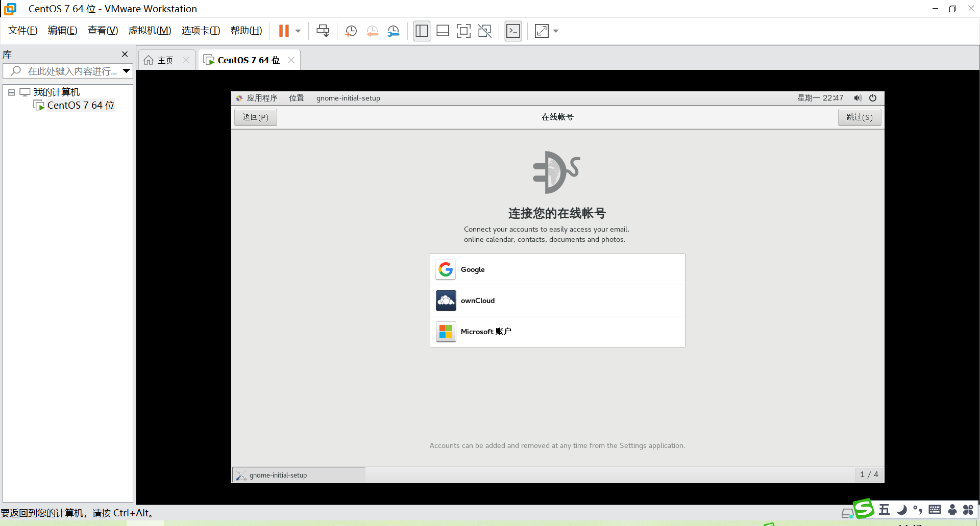The width and height of the screenshot is (980, 526).
Task: Select 我的计算机 in the library tree
Action: 57,92
